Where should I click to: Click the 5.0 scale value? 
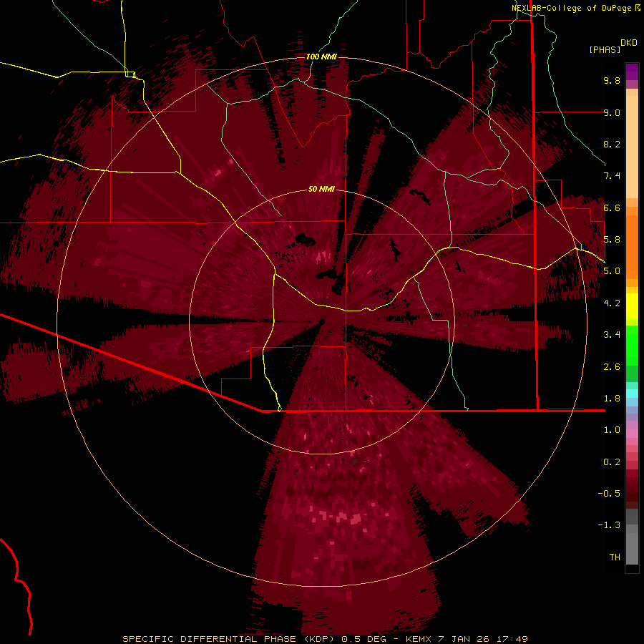pyautogui.click(x=612, y=271)
